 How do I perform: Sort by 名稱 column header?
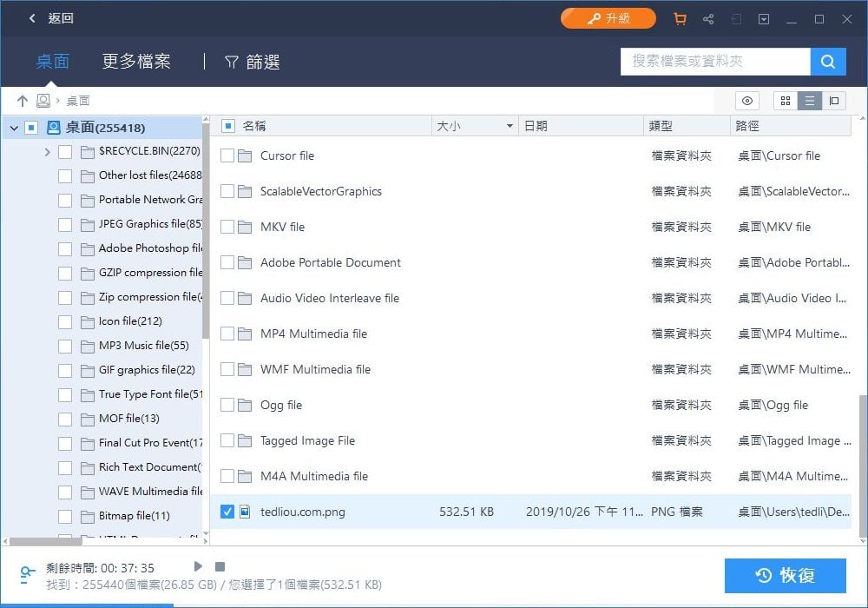pos(254,126)
